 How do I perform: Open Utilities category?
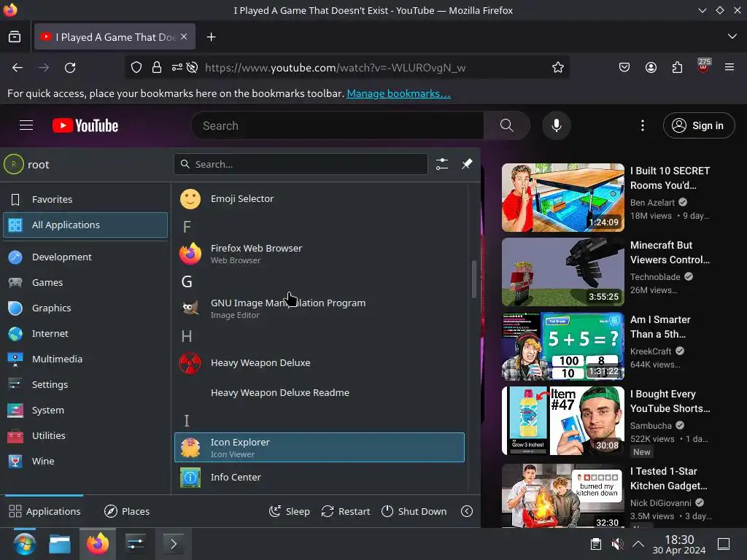(85, 435)
